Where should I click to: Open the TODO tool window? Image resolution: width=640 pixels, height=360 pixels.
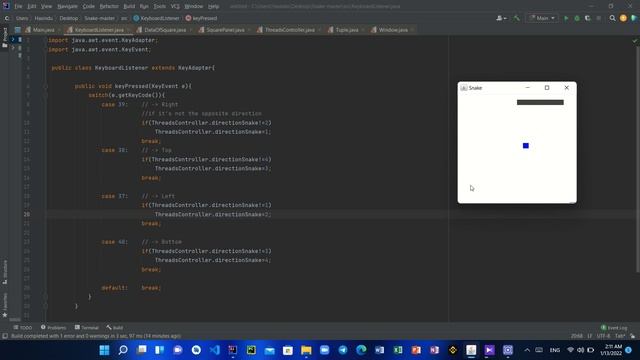[22, 327]
